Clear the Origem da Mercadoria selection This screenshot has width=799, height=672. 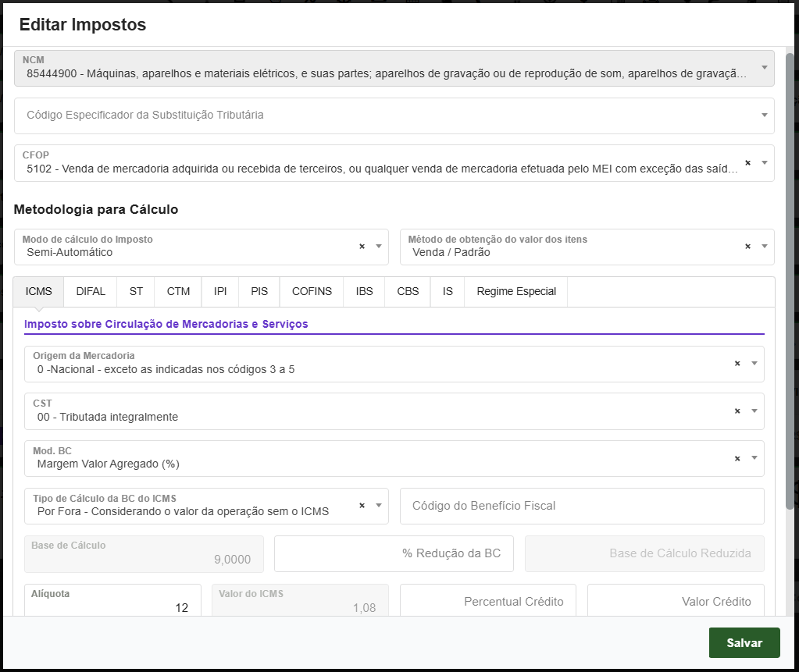(738, 364)
